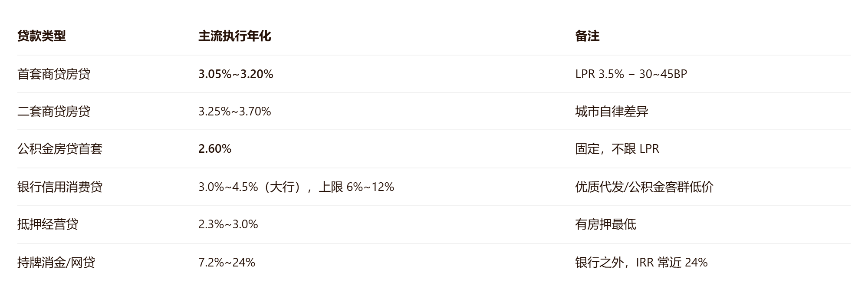
Task: Click the 主流执行年化 column header
Action: coord(235,36)
